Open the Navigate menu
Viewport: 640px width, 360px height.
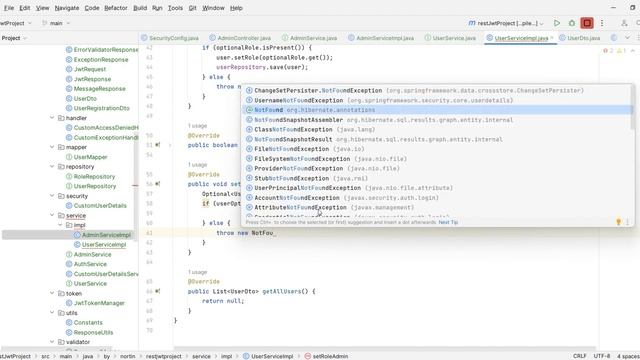[x=67, y=8]
